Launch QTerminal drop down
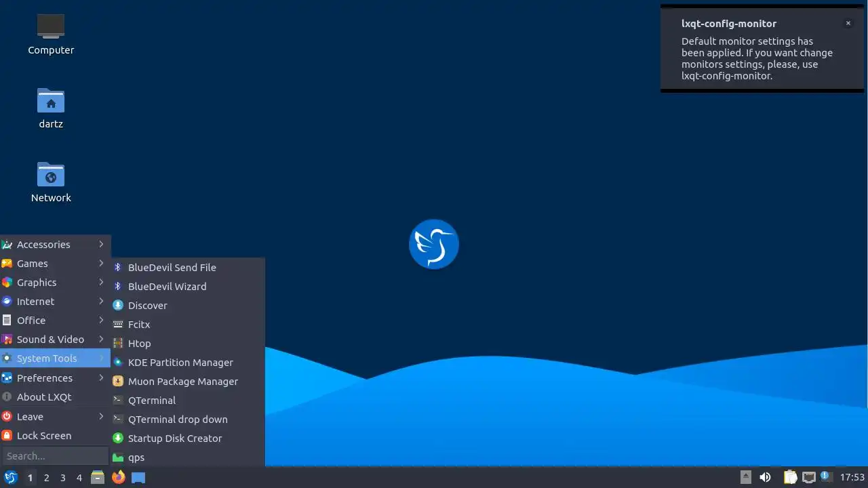The height and width of the screenshot is (488, 868). pyautogui.click(x=188, y=419)
